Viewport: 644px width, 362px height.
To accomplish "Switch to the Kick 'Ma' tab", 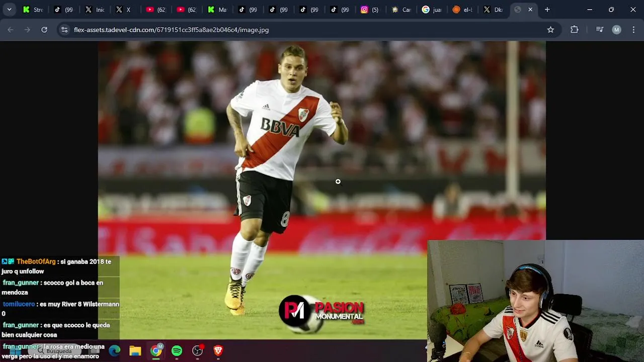I will click(217, 10).
